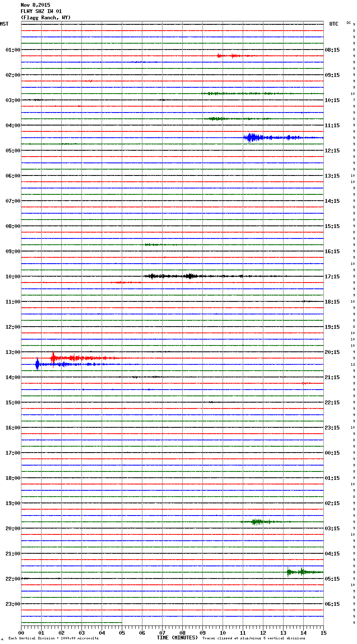Click the blue spike onset below the 13:00 red event
Viewport: 357px width, 644px height.
pos(37,364)
